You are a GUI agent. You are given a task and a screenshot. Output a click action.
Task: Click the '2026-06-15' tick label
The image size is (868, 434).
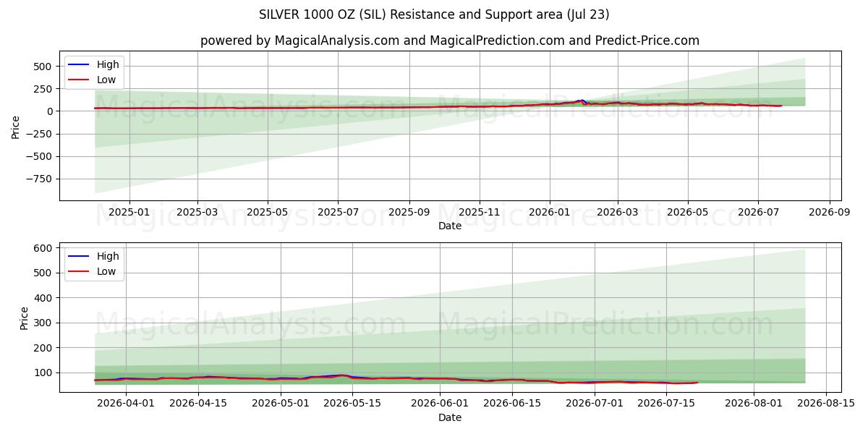(512, 404)
